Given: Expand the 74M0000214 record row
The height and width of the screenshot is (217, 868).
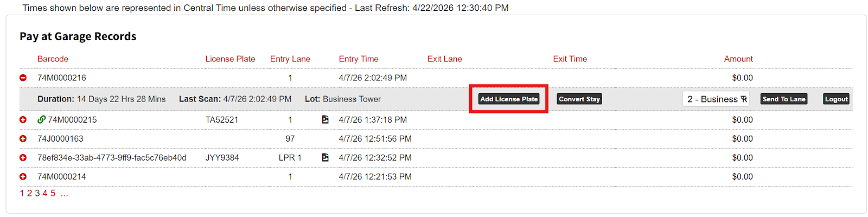Looking at the screenshot, I should point(23,177).
